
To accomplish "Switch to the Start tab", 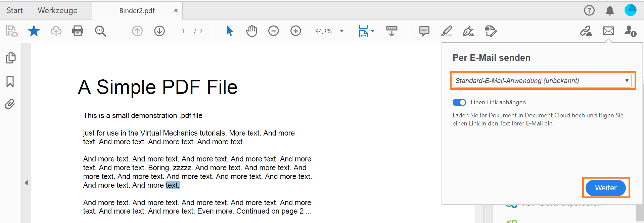I will coord(15,10).
